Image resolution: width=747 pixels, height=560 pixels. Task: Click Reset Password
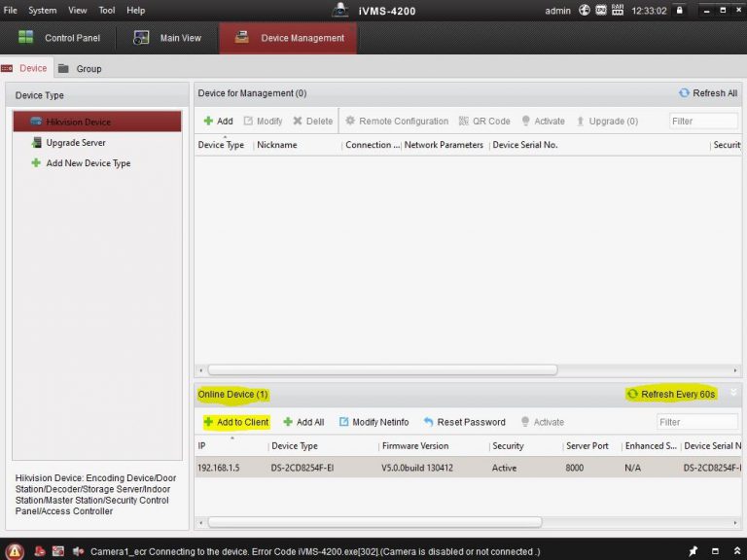tap(465, 422)
